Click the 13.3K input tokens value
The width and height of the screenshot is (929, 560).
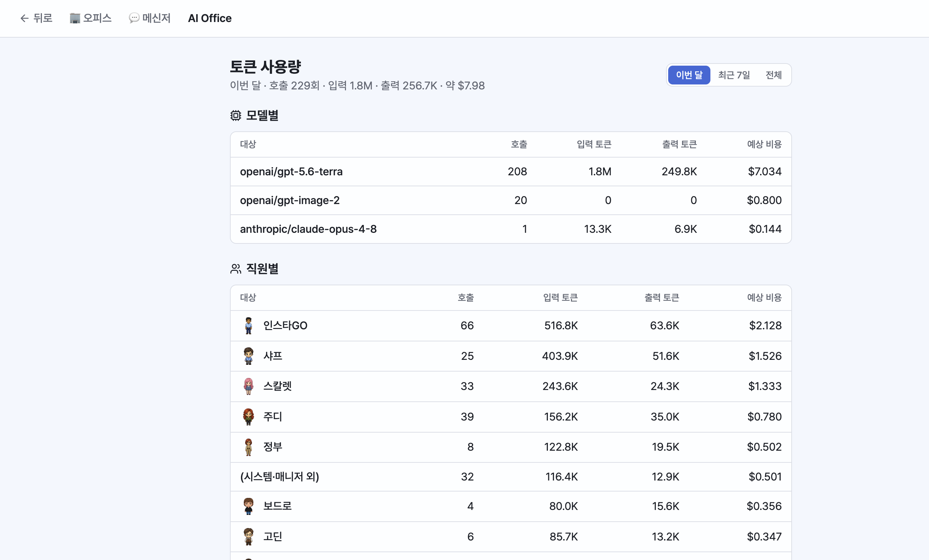click(x=598, y=229)
